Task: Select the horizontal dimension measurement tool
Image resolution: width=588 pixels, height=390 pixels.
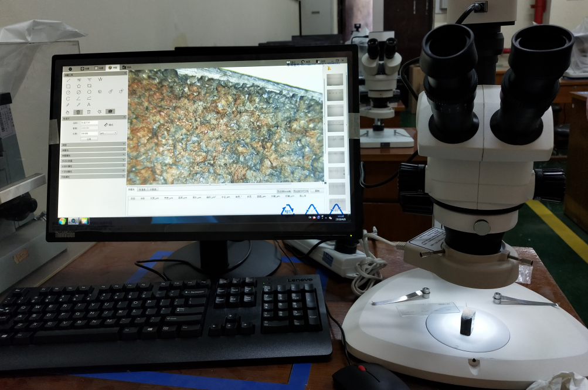Action: [79, 80]
